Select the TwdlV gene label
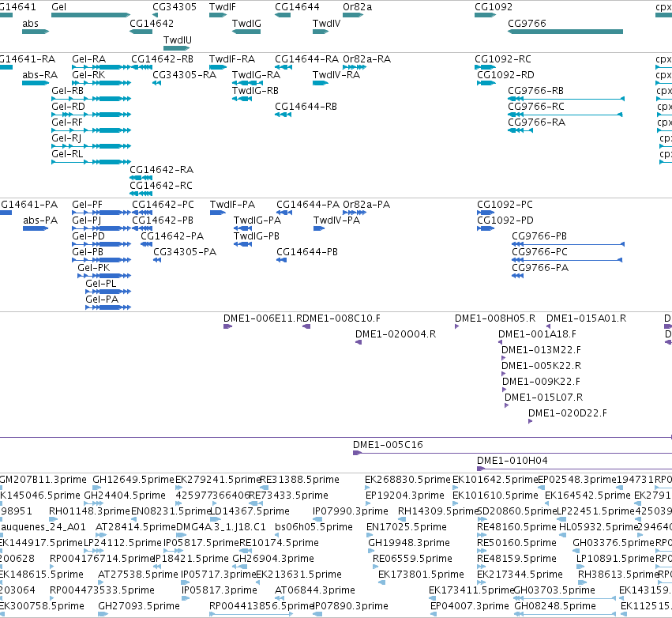Viewport: 672px width, 618px height. pos(327,24)
